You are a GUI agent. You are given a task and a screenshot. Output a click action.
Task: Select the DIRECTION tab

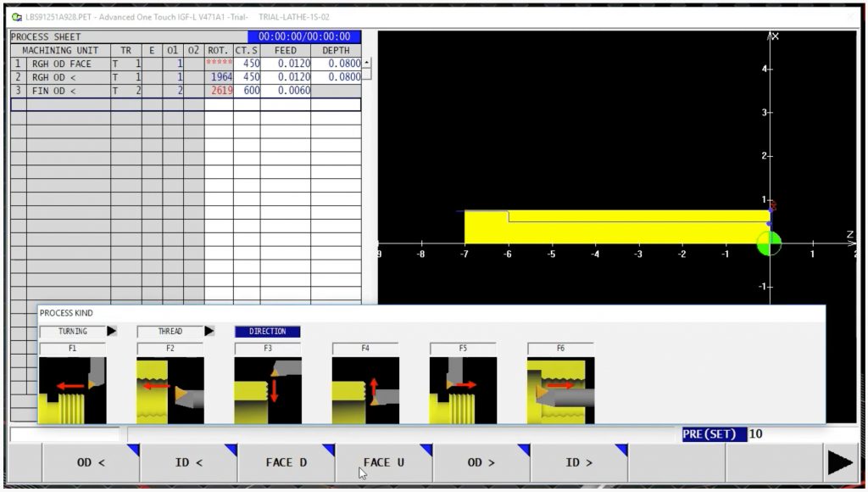[267, 331]
